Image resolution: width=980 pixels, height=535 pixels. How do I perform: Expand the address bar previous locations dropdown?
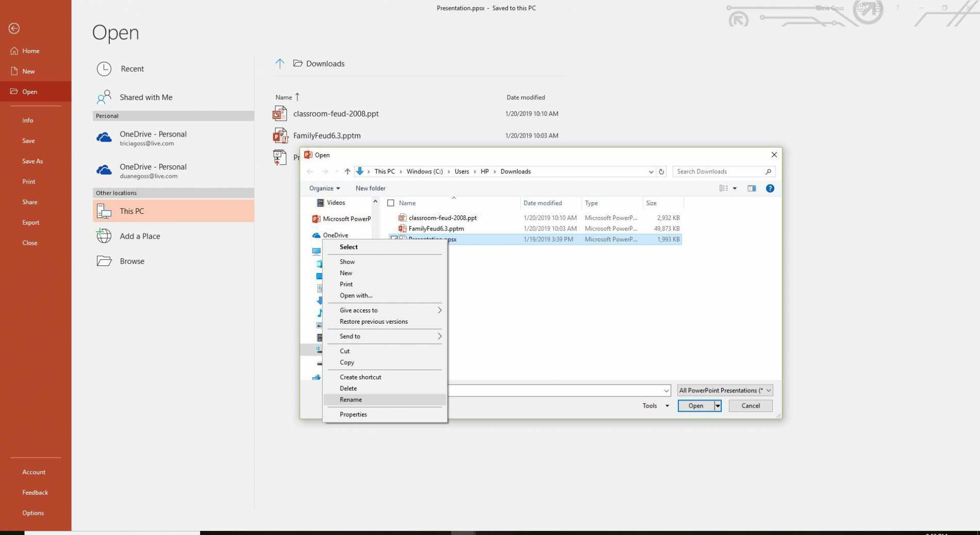coord(651,172)
